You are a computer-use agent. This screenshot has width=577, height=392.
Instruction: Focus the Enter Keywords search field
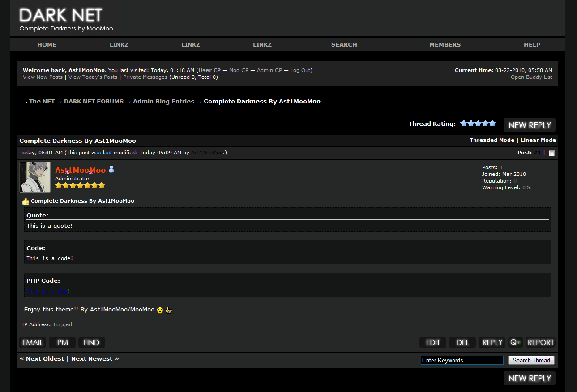[x=462, y=360]
